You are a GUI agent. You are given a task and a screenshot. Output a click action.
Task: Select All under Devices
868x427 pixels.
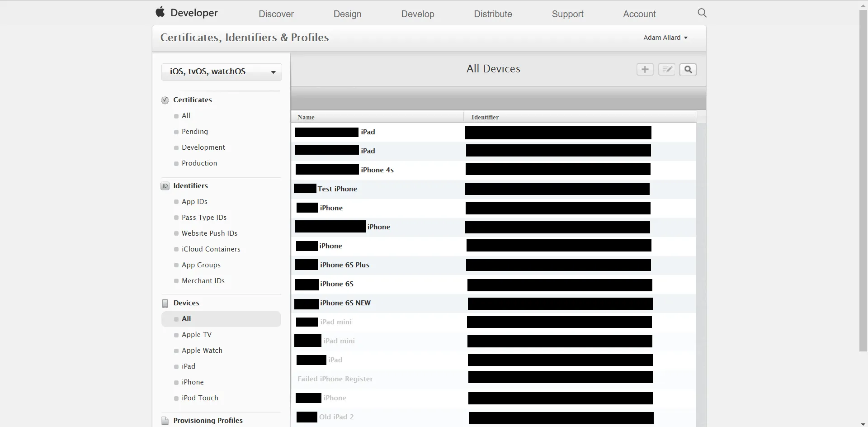pyautogui.click(x=221, y=319)
